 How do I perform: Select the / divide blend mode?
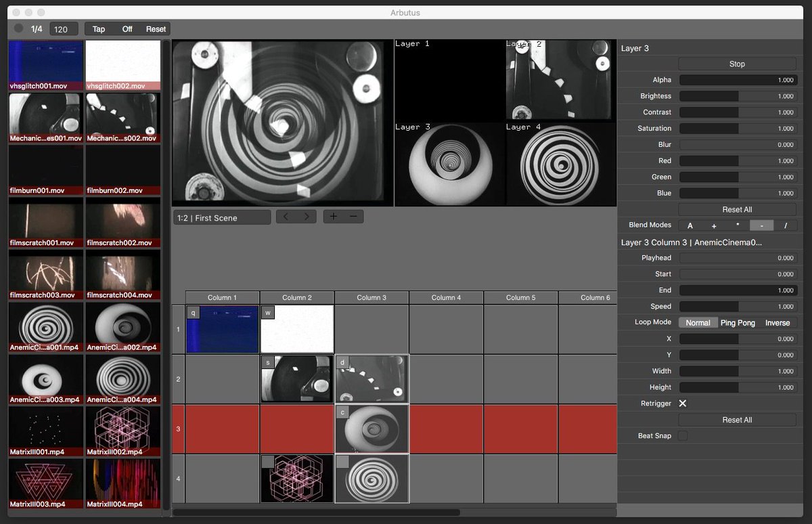tap(786, 225)
